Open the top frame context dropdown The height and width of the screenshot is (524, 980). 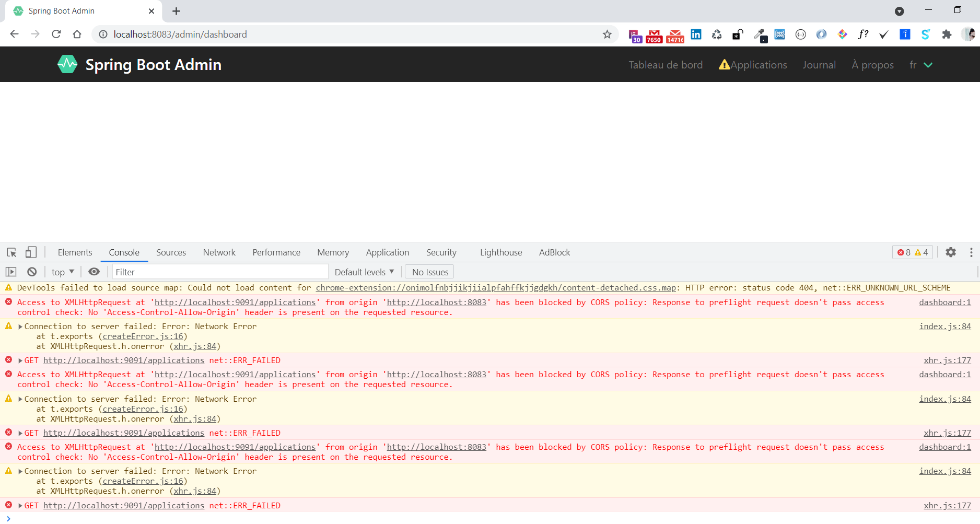62,272
